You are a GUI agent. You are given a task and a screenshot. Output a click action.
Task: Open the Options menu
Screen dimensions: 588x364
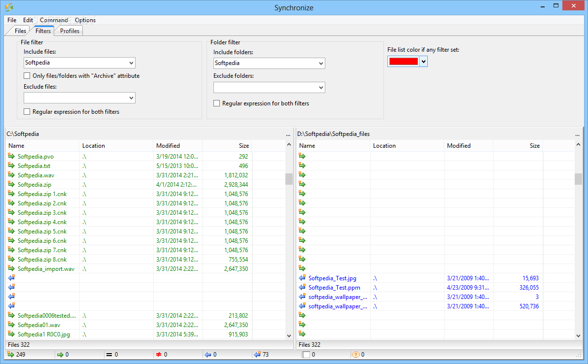85,20
